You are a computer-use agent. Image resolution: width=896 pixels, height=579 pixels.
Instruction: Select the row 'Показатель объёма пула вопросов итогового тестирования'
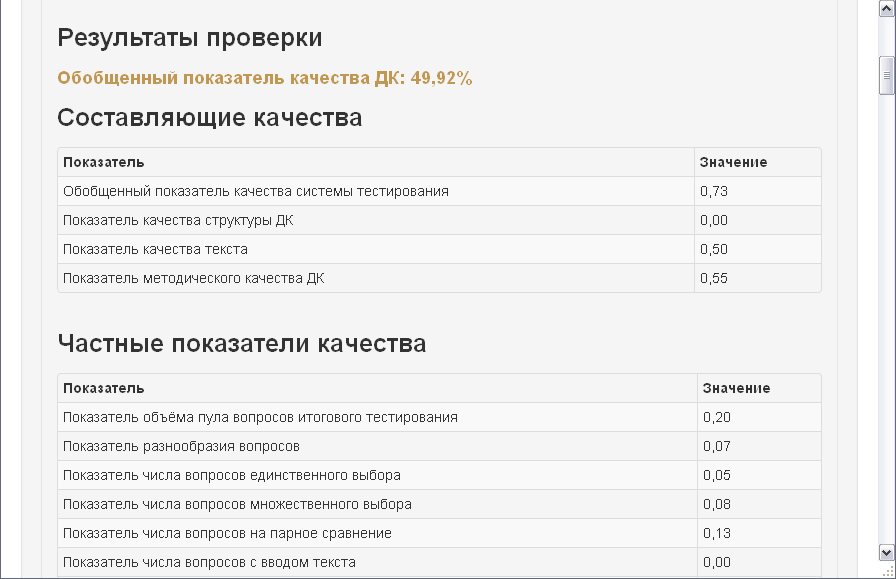pyautogui.click(x=439, y=417)
